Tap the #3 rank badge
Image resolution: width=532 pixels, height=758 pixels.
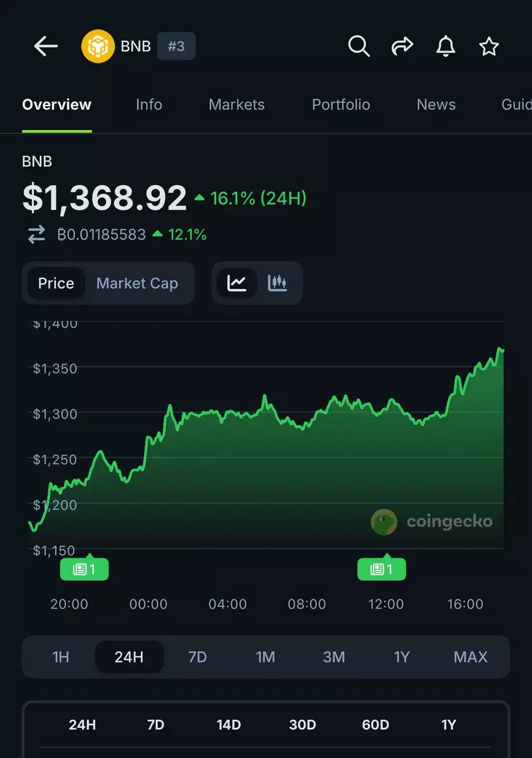tap(176, 47)
